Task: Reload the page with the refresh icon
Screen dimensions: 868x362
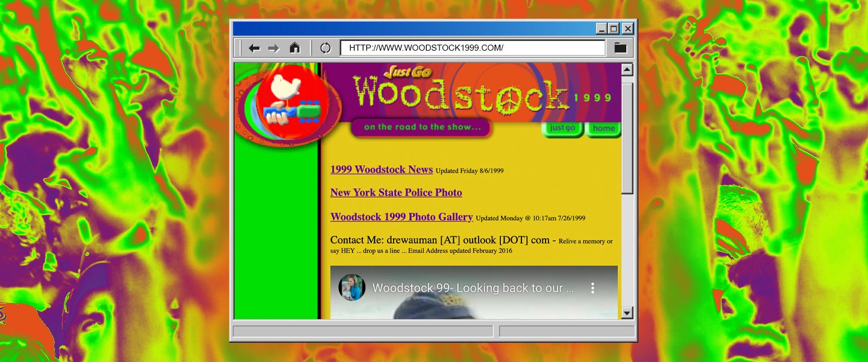Action: (x=325, y=48)
